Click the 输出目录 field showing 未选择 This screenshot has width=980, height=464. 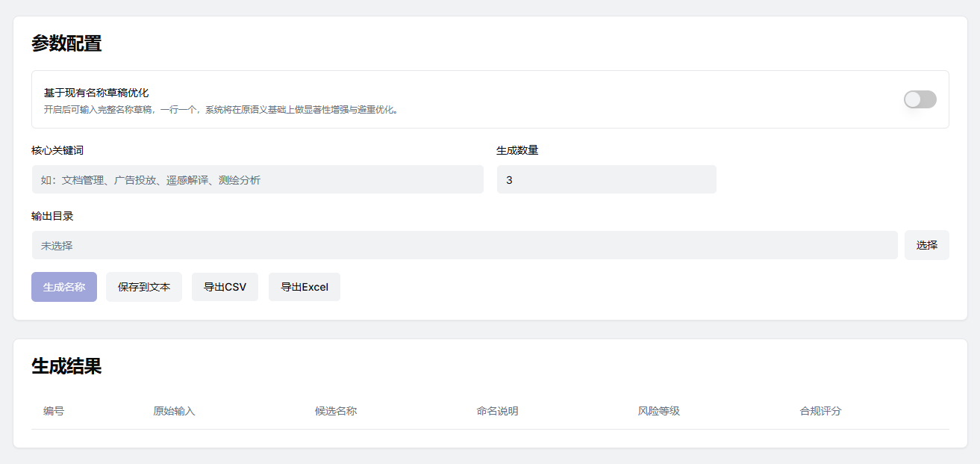click(464, 245)
